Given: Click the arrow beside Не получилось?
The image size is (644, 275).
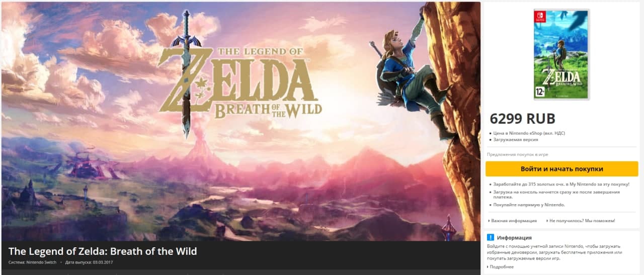Looking at the screenshot, I should tap(547, 221).
